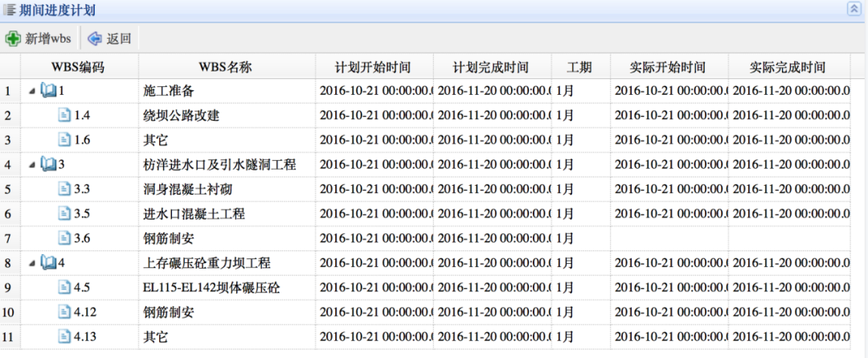Click the 实际开始时间 column header
Screen dimensions: 868x358
(669, 67)
